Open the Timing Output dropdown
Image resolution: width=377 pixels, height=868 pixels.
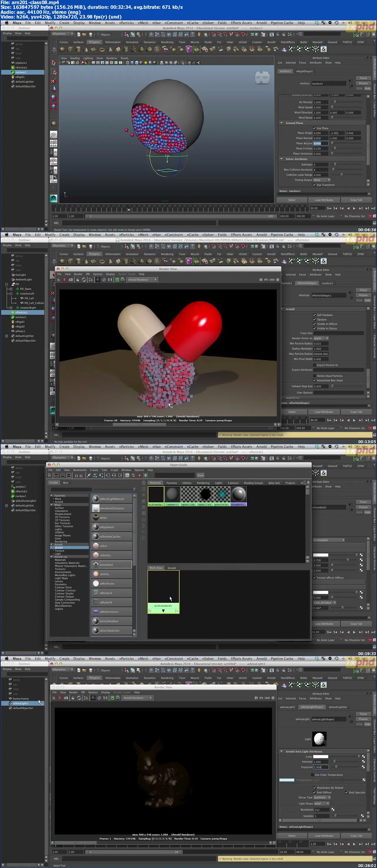point(322,180)
